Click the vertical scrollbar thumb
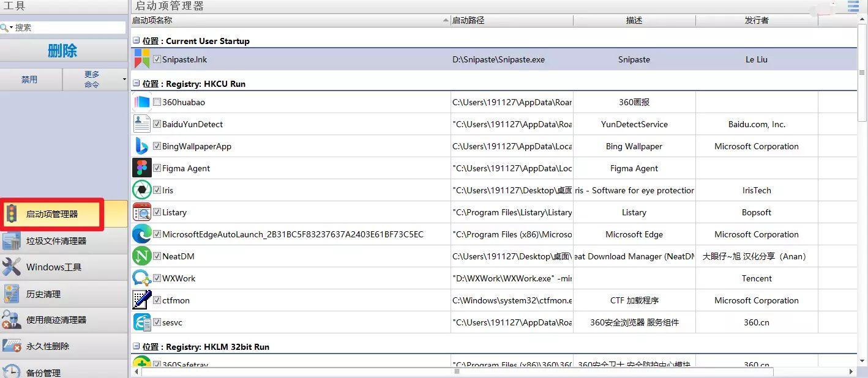Image resolution: width=868 pixels, height=378 pixels. 862,73
